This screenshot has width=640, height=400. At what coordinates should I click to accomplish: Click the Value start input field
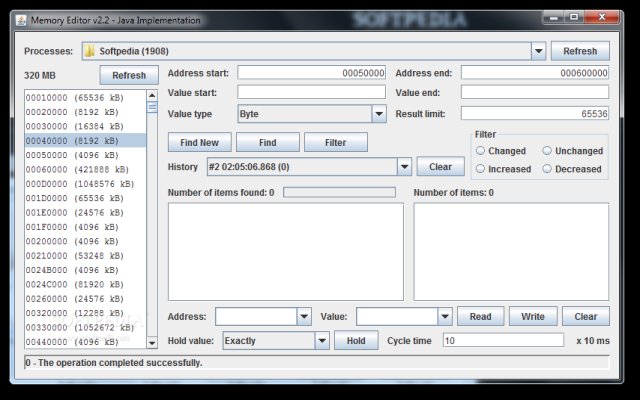[x=311, y=92]
